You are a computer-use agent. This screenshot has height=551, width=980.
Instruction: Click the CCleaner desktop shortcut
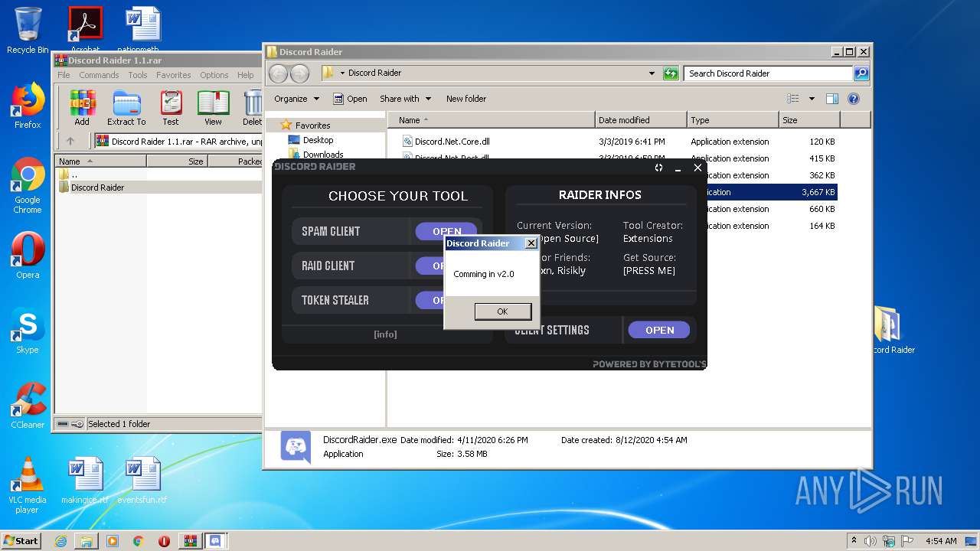(x=28, y=406)
